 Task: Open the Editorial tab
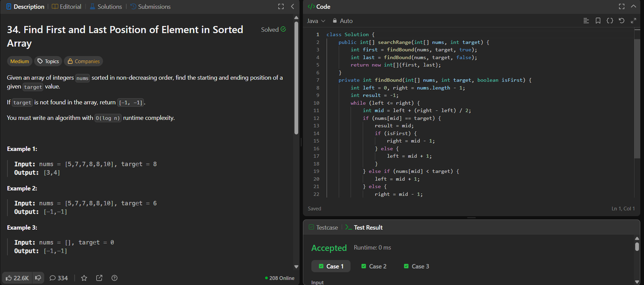67,6
